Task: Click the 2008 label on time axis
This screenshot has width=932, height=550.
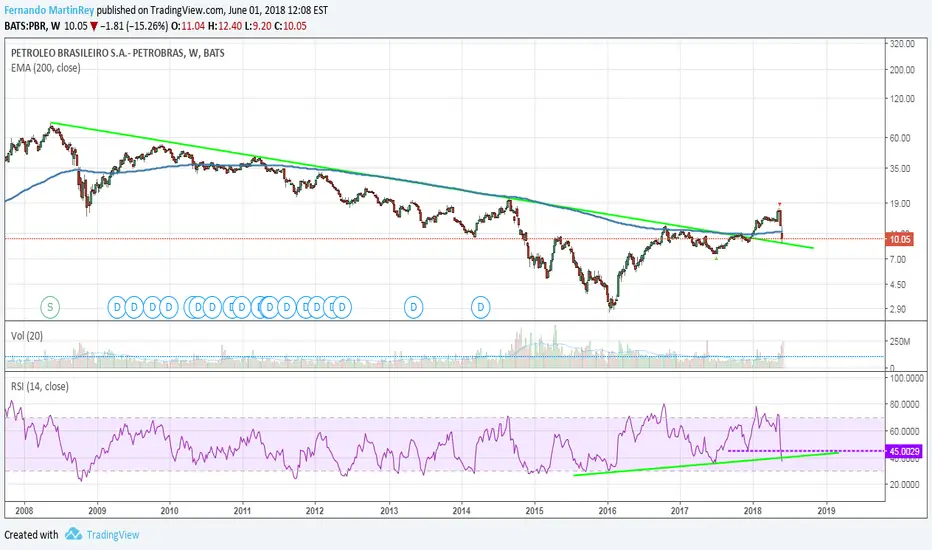Action: [x=24, y=510]
